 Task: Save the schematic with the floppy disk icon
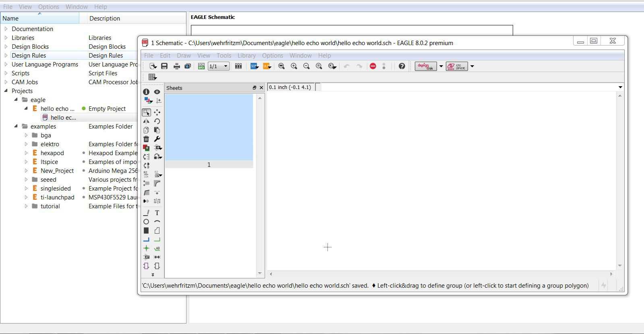tap(164, 66)
